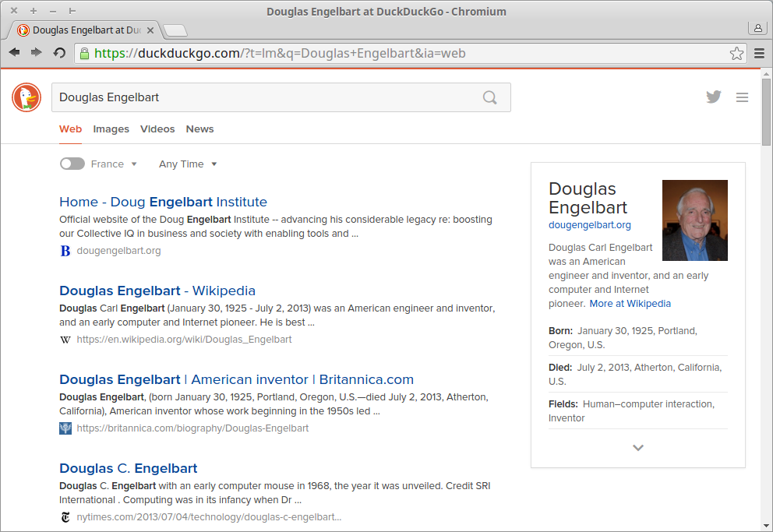Go forward with the browser forward arrow

(37, 52)
